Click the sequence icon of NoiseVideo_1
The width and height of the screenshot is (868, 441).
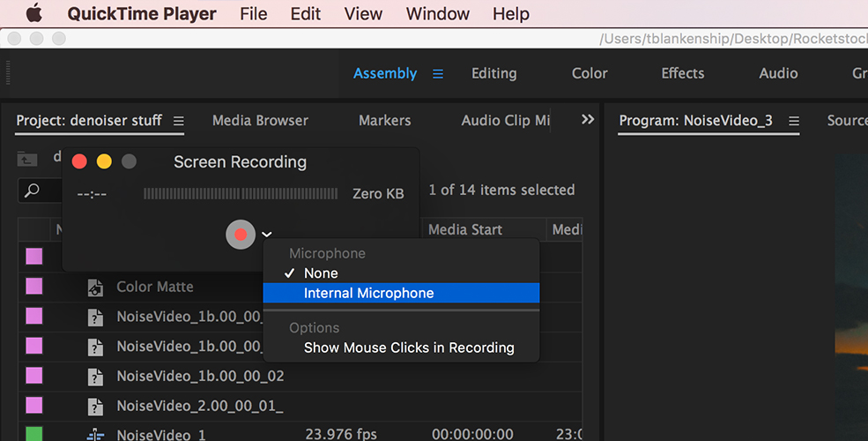pyautogui.click(x=95, y=435)
